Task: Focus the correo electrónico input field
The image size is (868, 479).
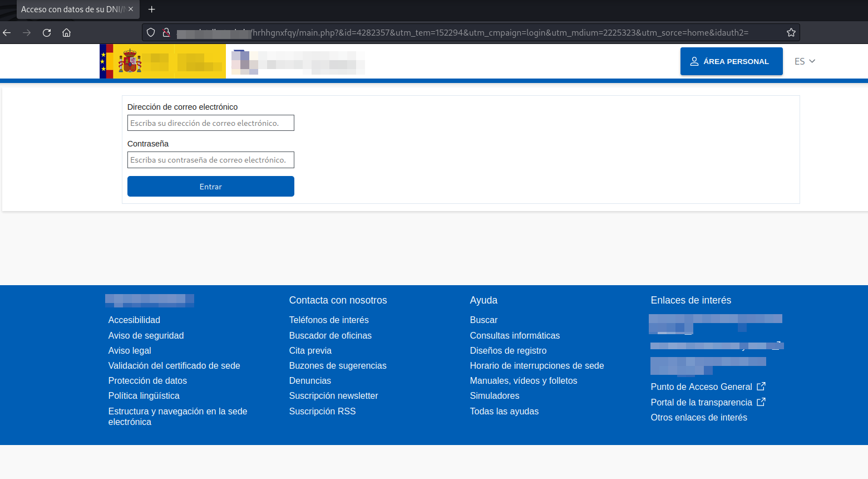Action: pos(210,123)
